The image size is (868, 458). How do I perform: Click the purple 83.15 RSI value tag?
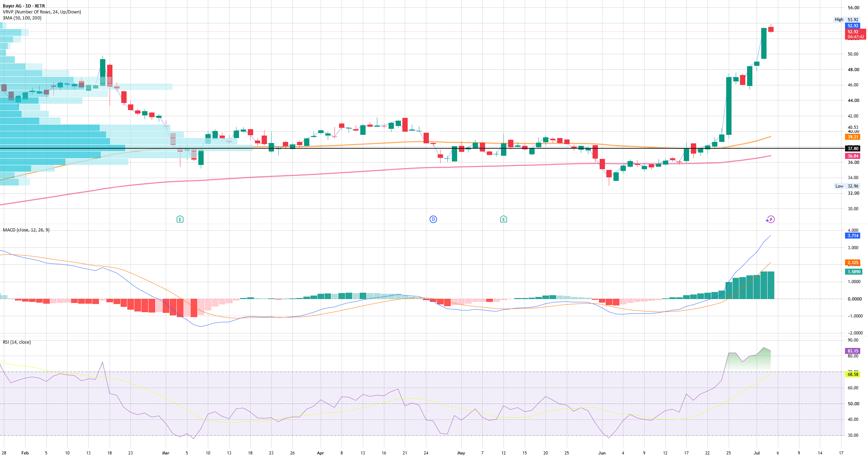click(x=852, y=351)
